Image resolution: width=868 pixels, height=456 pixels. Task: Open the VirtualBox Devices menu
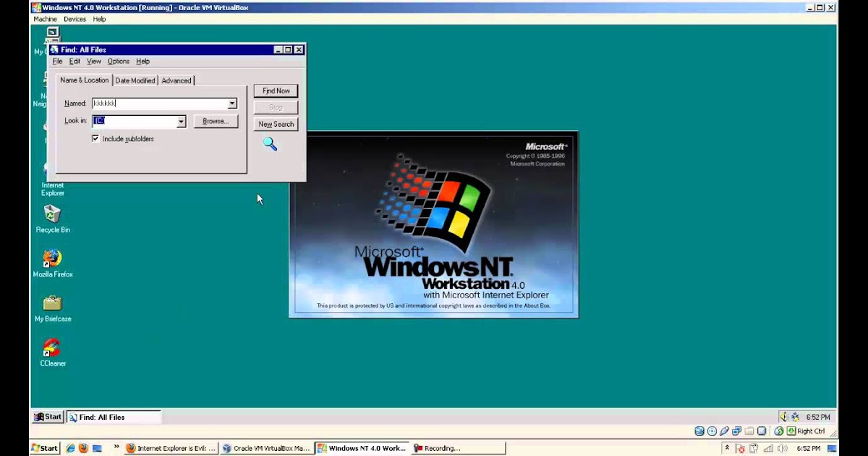tap(75, 20)
